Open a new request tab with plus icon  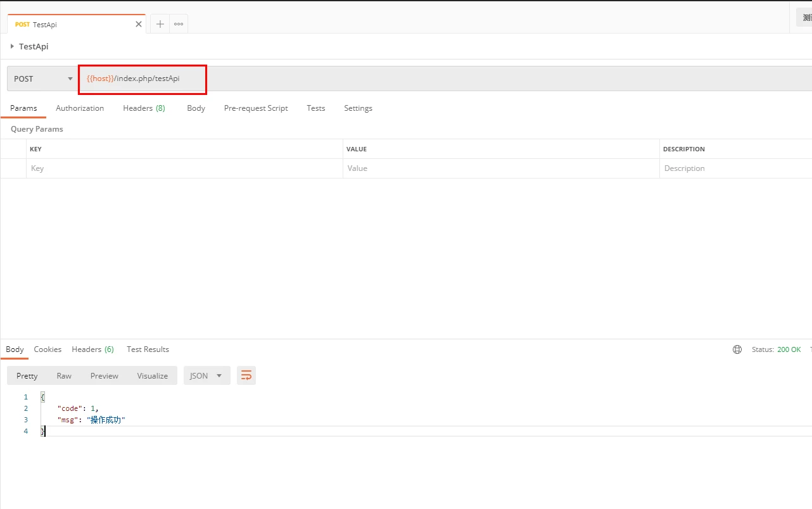click(160, 24)
